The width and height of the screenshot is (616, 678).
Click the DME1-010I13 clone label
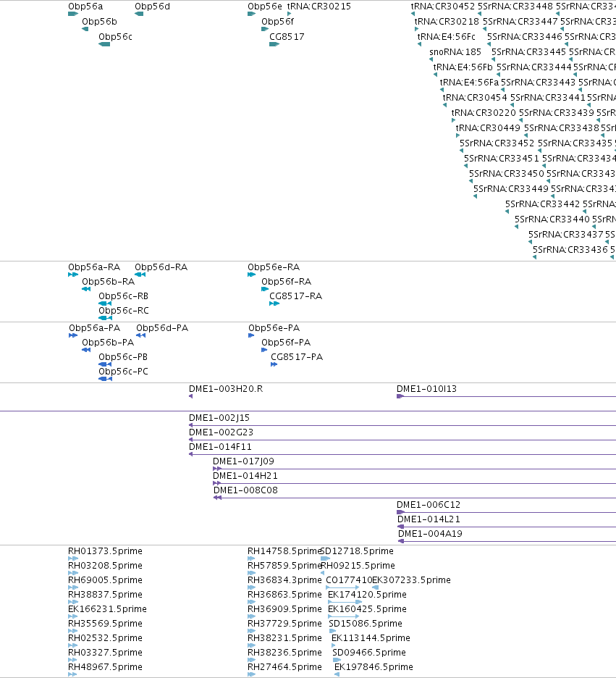pyautogui.click(x=427, y=389)
